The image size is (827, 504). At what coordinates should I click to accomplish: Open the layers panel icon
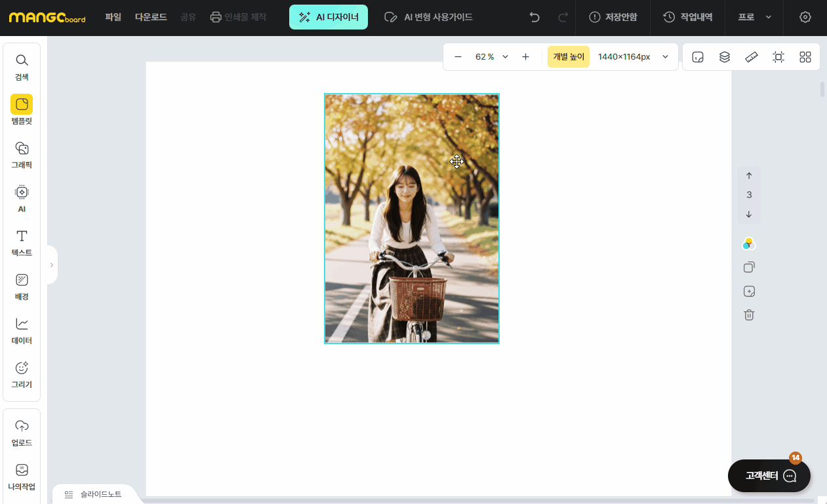725,57
